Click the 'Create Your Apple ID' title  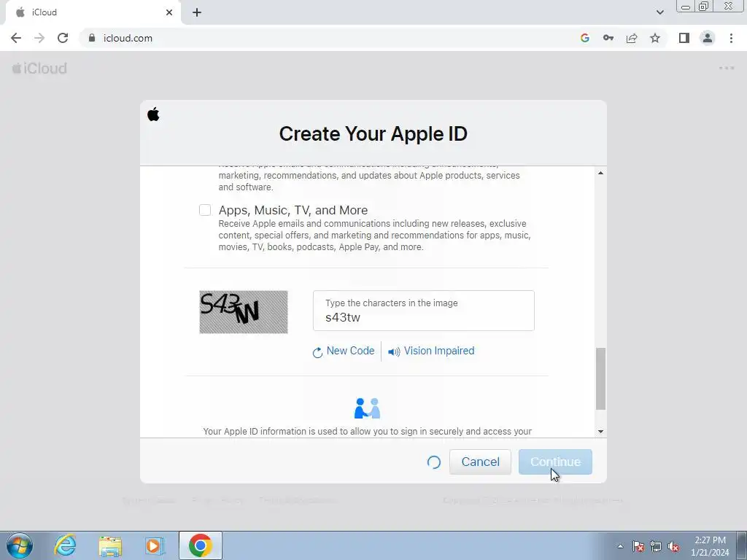click(373, 134)
